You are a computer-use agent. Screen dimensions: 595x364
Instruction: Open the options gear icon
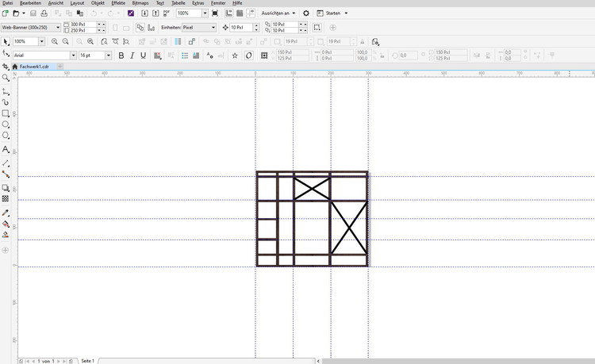(306, 13)
